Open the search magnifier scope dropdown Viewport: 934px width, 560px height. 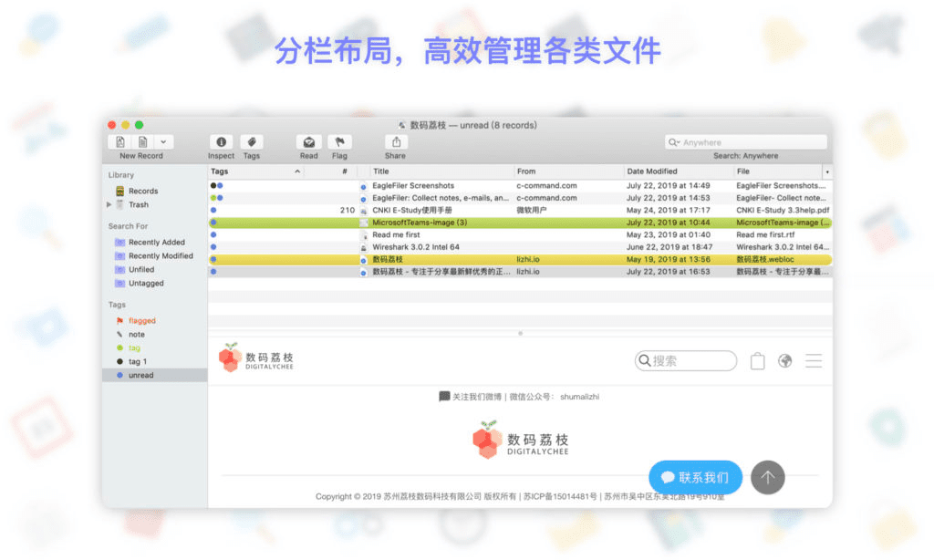coord(674,142)
